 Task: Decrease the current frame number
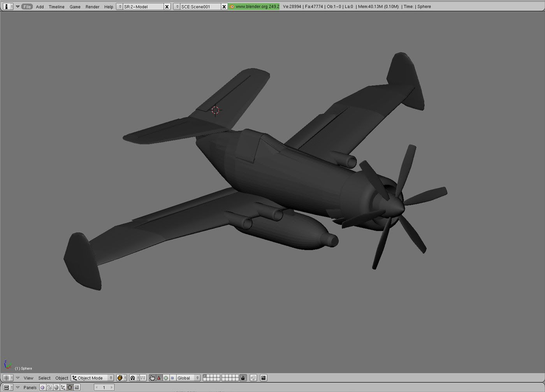[x=97, y=387]
